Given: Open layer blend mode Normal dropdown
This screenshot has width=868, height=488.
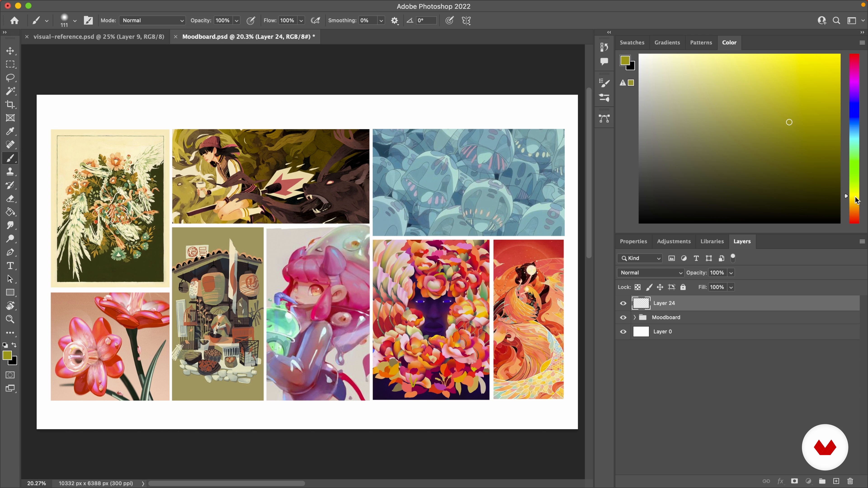Looking at the screenshot, I should click(x=651, y=273).
